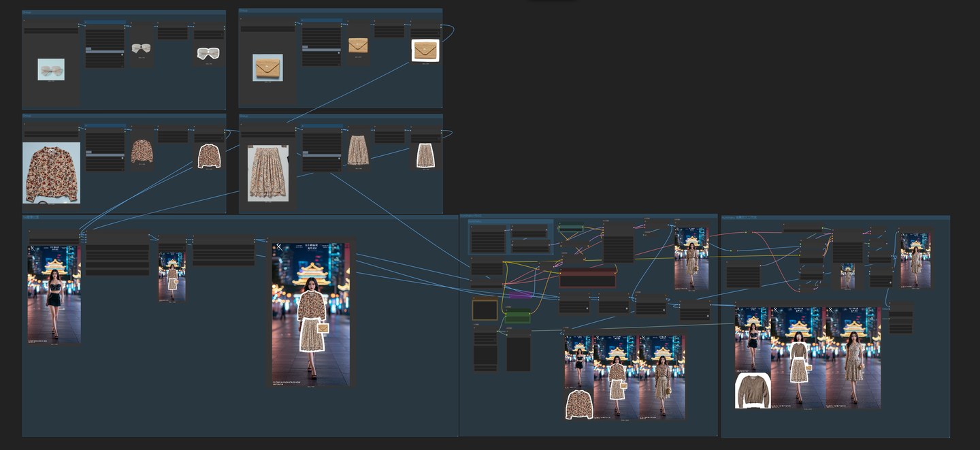Select the yellow-bordered node
Viewport: 980px width, 450px height.
pyautogui.click(x=485, y=310)
